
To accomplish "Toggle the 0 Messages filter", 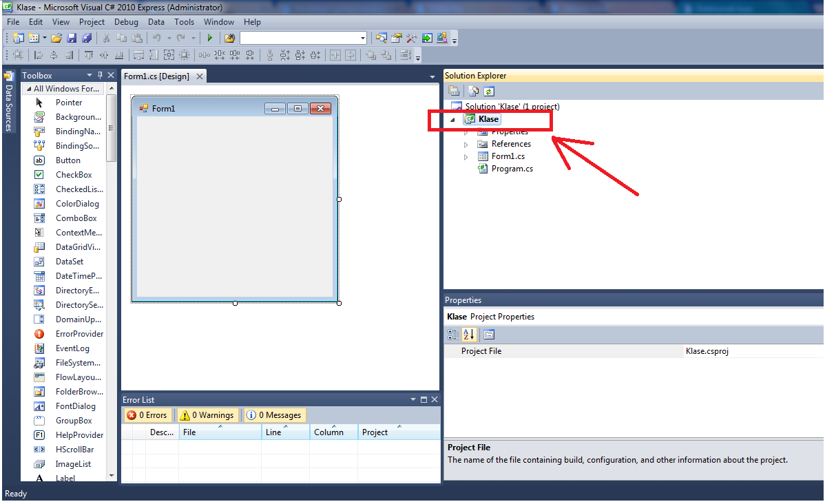I will (x=275, y=415).
